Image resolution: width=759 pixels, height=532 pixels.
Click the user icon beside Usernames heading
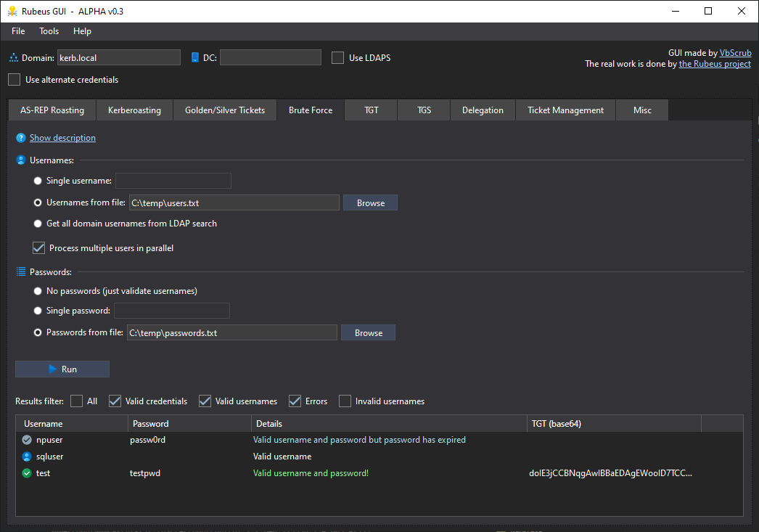click(x=21, y=160)
